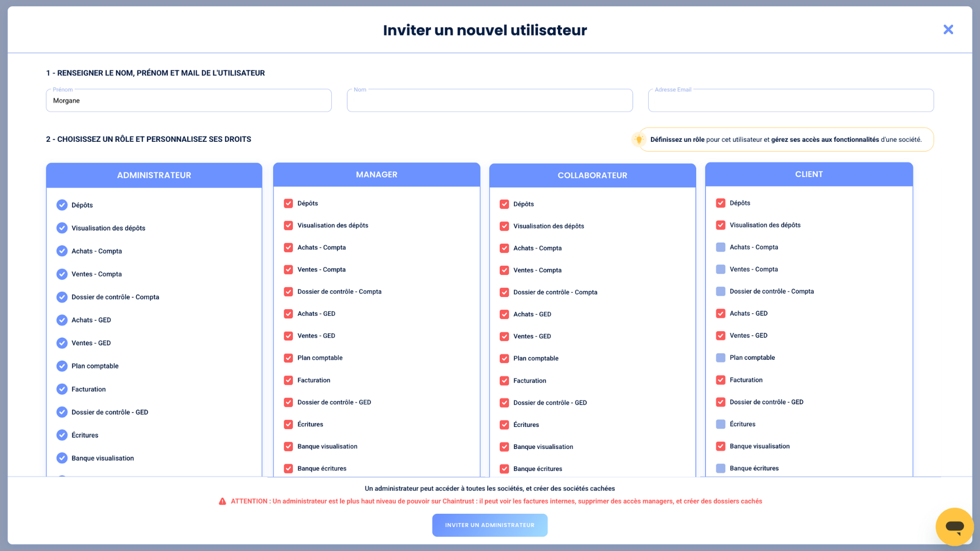Click Administrateur Visualisation des dépôts check icon
The image size is (980, 551).
62,228
